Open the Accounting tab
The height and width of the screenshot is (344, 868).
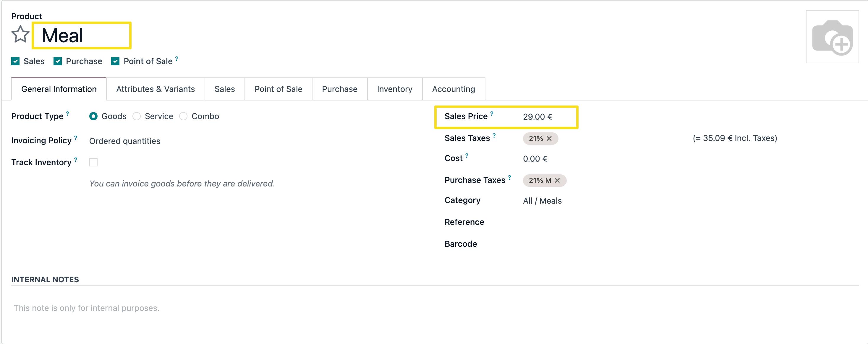click(x=453, y=89)
